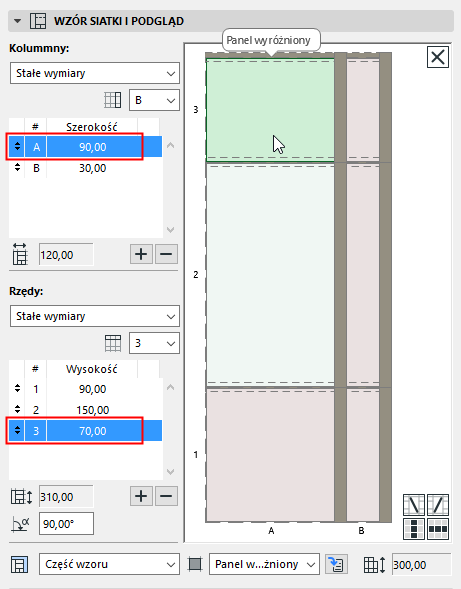Select row 3 with height 70,00
The width and height of the screenshot is (461, 589).
point(86,430)
